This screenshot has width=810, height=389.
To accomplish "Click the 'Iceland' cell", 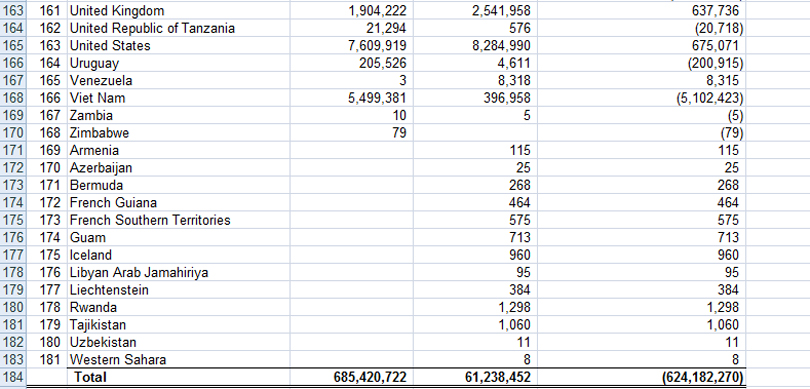I will tap(178, 255).
